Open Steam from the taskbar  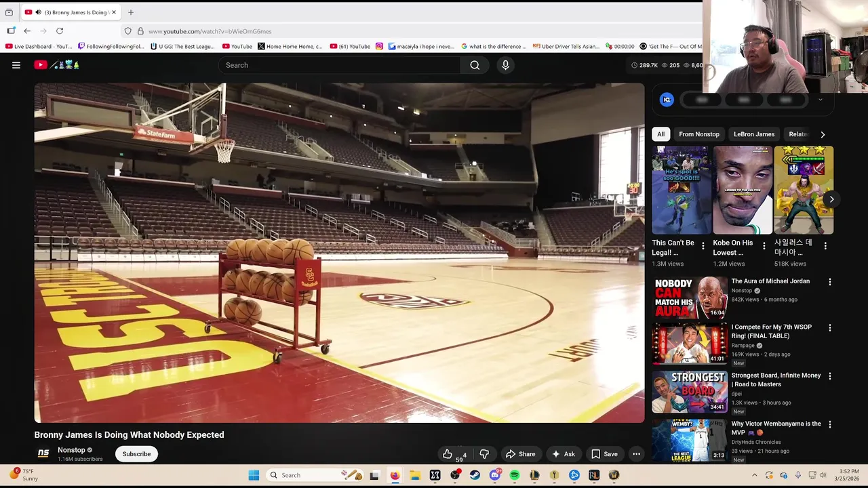(x=475, y=475)
